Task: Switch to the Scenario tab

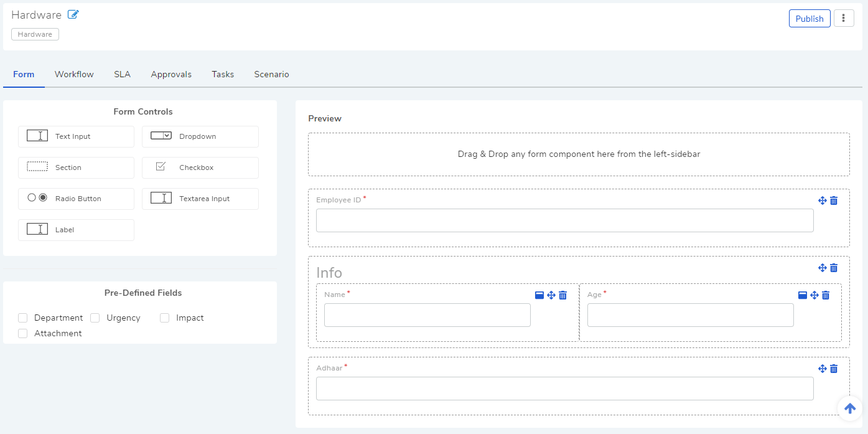Action: point(271,74)
